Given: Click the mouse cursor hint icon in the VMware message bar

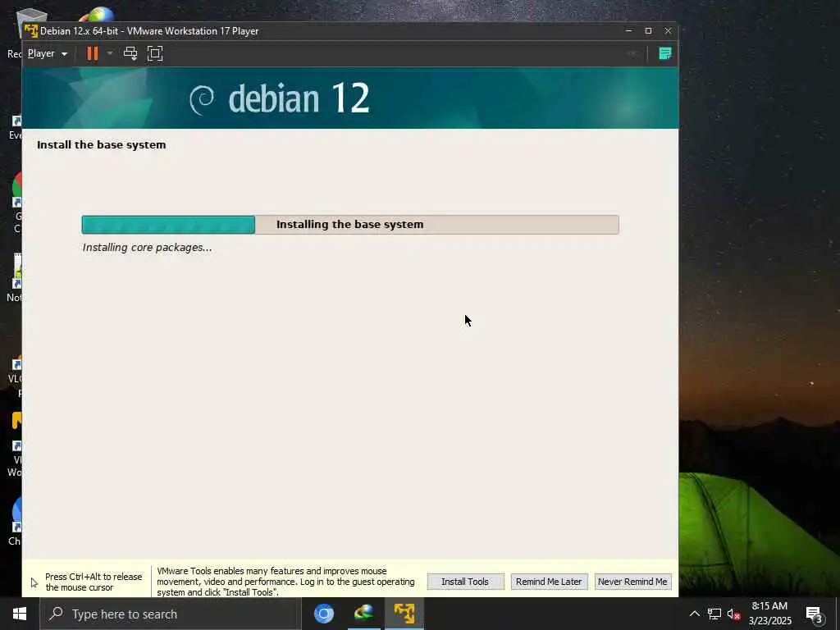Looking at the screenshot, I should click(34, 583).
